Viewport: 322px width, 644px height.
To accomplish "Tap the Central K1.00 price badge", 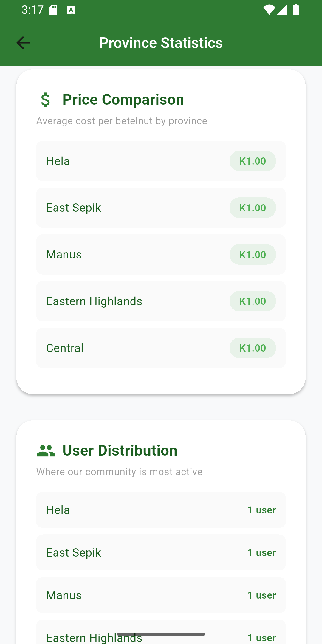I will [x=253, y=348].
